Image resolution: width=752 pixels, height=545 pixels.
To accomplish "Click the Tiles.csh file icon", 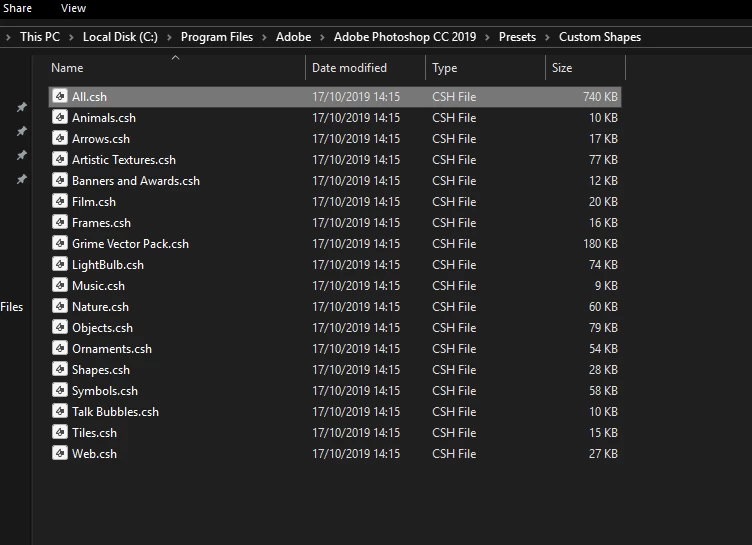I will pyautogui.click(x=60, y=432).
